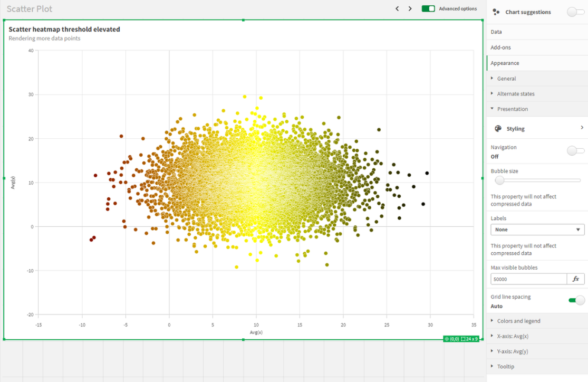Click the 24 x 9 grid size badge
Image resolution: width=588 pixels, height=382 pixels.
pos(468,338)
